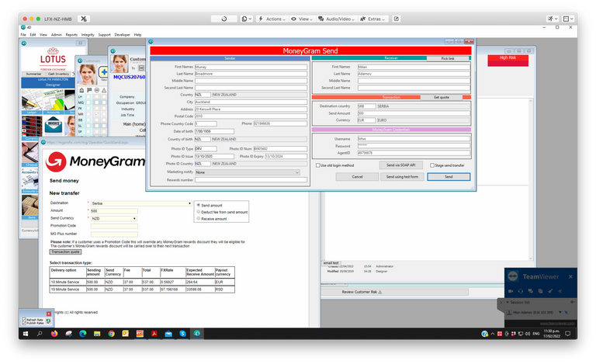Viewport: 596px width, 364px height.
Task: Click the flag column icon in Customers
Action: pyautogui.click(x=89, y=90)
